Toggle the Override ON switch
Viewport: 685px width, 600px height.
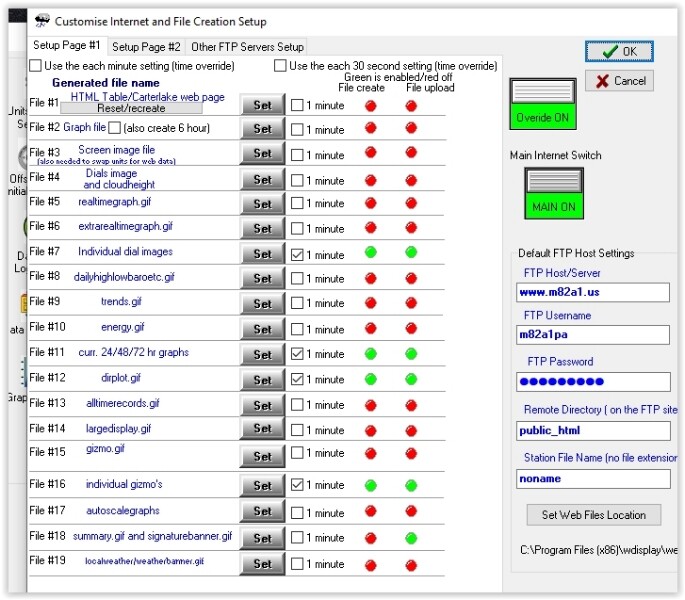click(543, 104)
